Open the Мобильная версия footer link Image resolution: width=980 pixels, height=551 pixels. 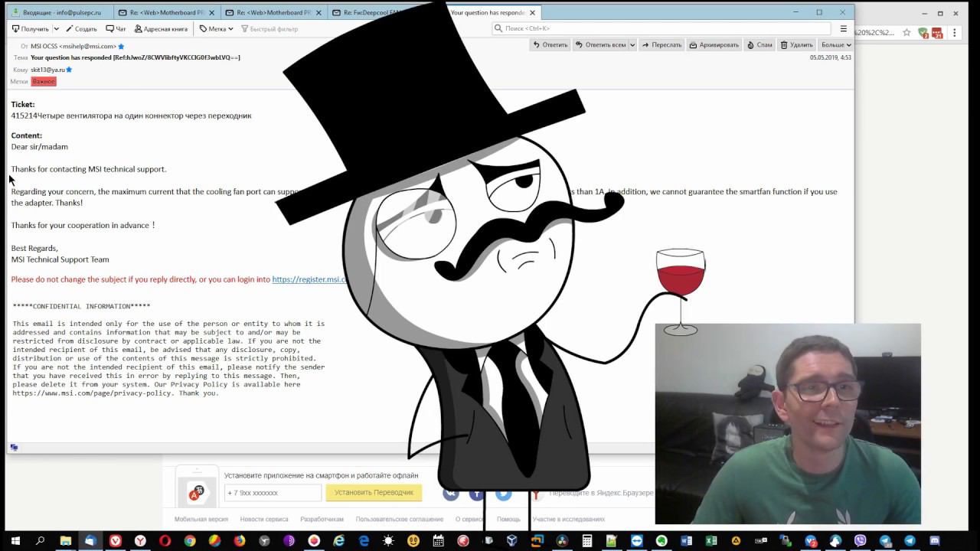click(x=201, y=519)
